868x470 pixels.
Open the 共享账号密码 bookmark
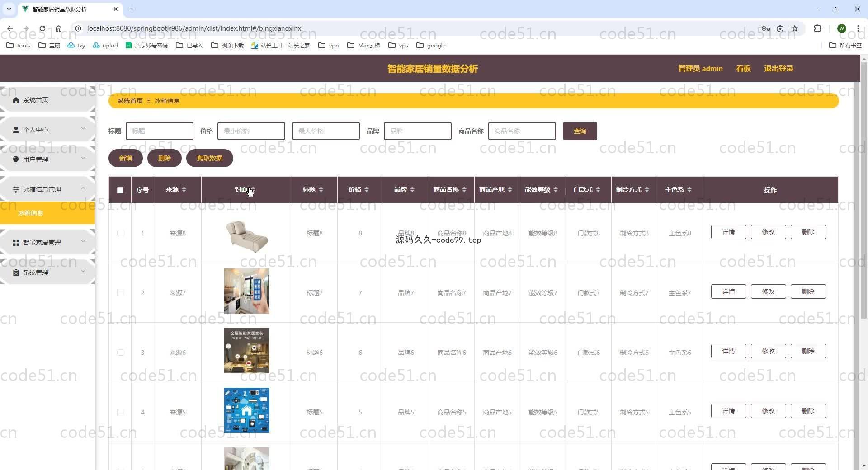146,45
